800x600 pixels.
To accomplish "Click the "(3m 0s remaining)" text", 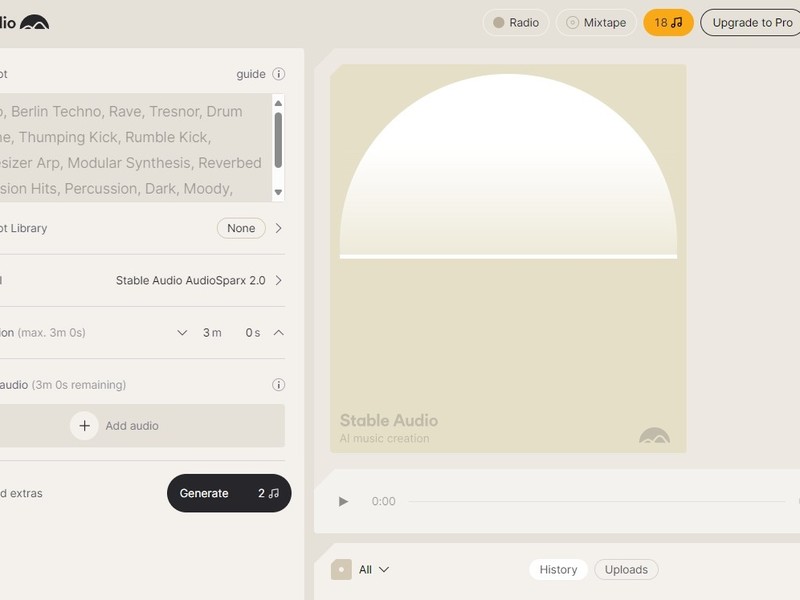I will [x=79, y=385].
